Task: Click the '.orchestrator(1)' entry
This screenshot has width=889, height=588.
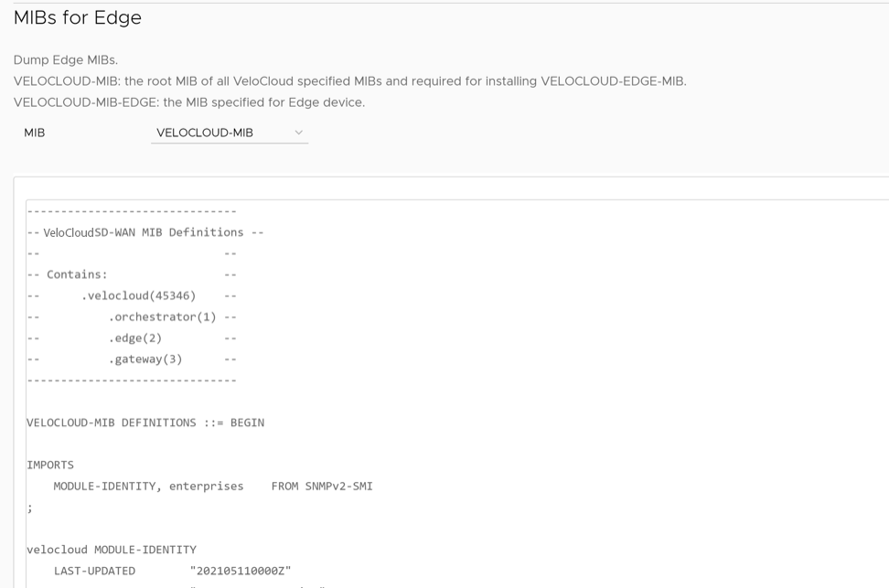Action: pyautogui.click(x=162, y=316)
